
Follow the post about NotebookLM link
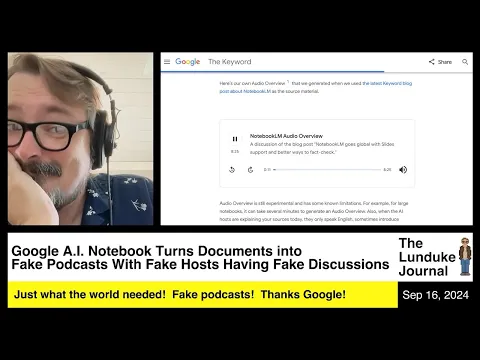pos(245,91)
